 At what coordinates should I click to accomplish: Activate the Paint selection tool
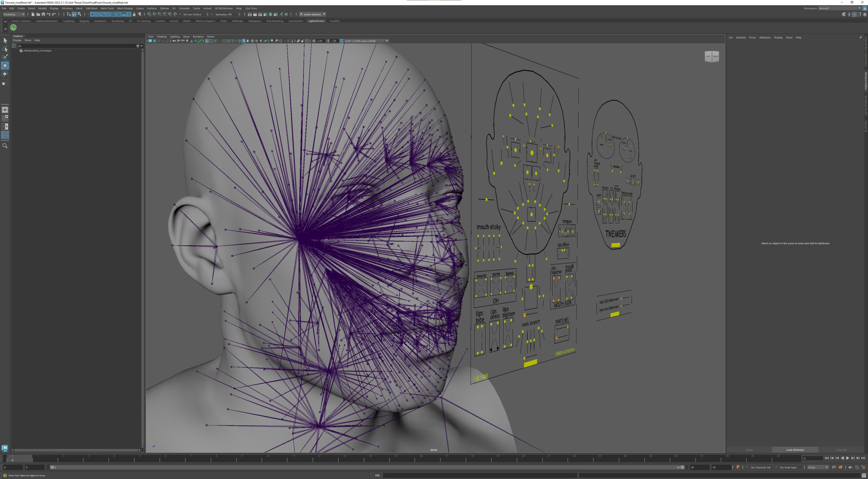[x=5, y=57]
